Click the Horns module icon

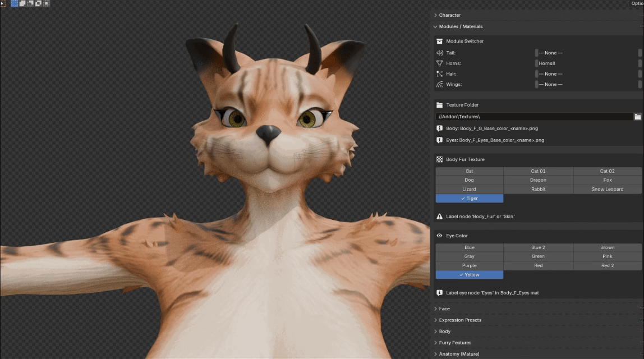coord(439,63)
